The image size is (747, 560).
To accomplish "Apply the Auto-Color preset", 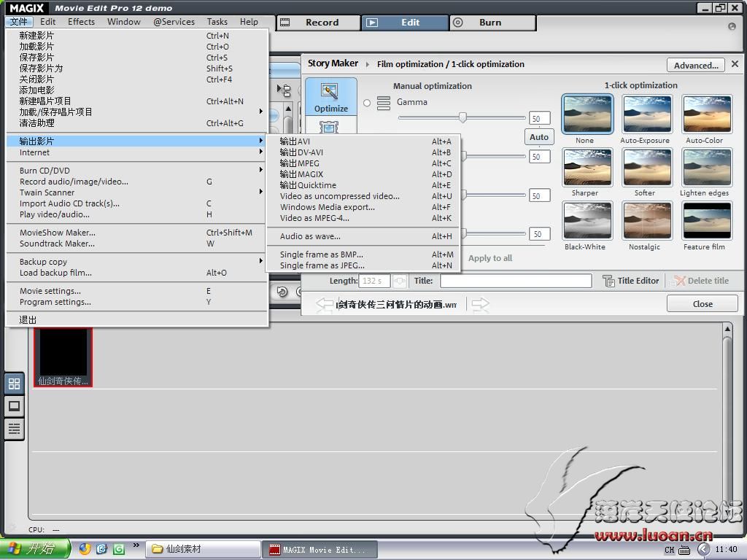I will tap(707, 114).
